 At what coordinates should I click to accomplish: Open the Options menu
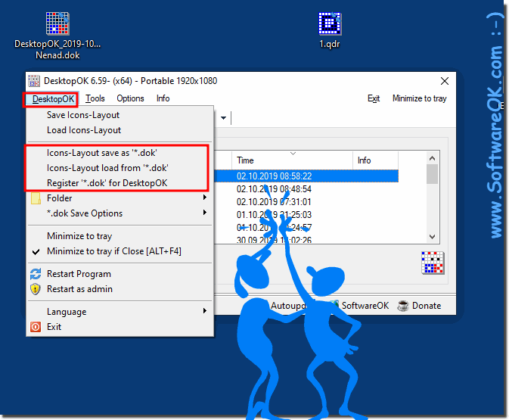pyautogui.click(x=130, y=98)
